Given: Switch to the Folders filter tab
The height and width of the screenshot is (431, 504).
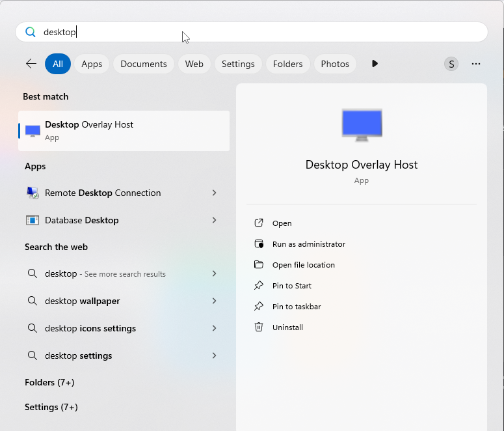Looking at the screenshot, I should click(287, 64).
